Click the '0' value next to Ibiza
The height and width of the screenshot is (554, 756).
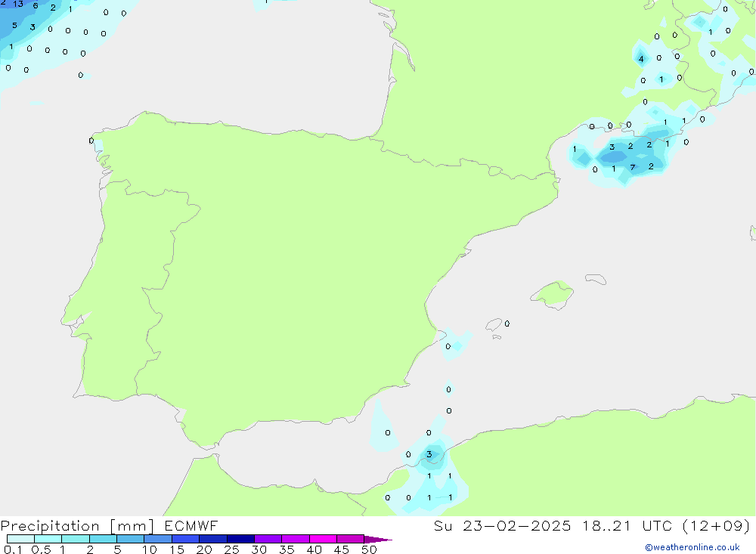(507, 323)
